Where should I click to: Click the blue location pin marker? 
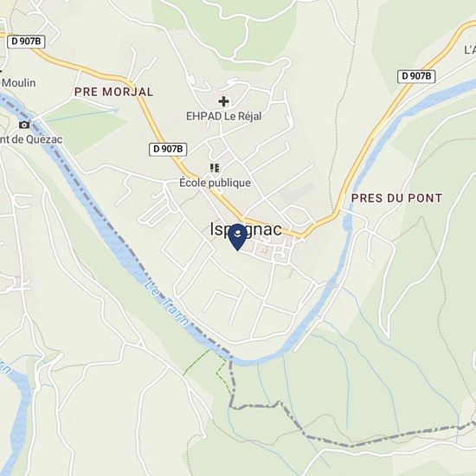pyautogui.click(x=237, y=237)
